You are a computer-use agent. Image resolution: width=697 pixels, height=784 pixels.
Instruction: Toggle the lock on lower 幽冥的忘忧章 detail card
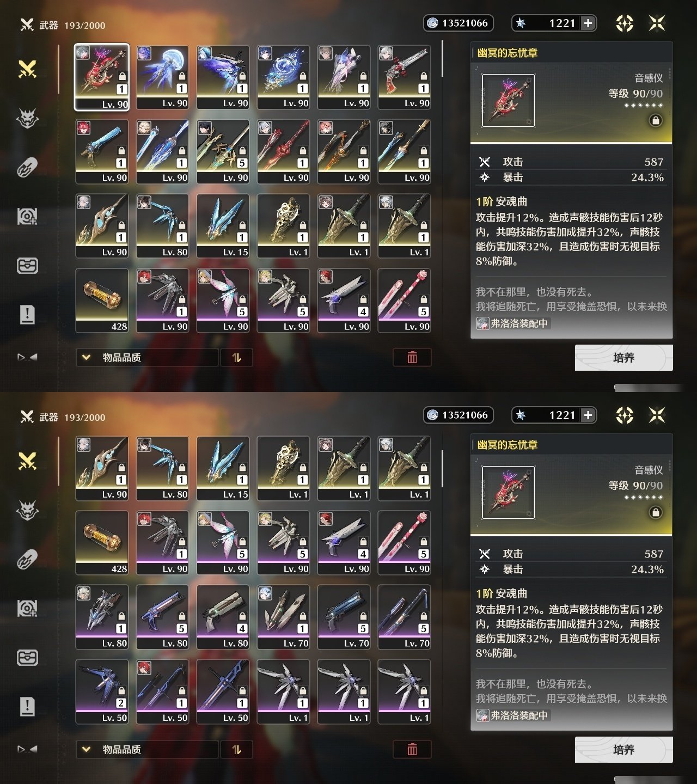(656, 512)
